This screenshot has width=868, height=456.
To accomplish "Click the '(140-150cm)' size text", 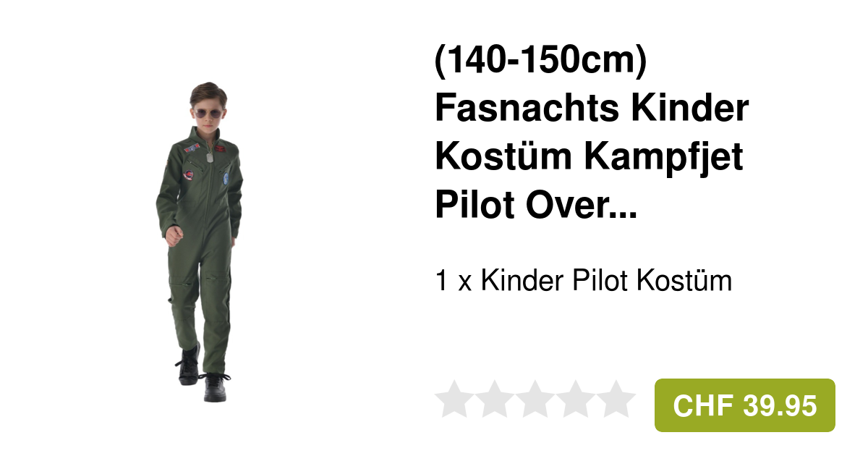I will [x=541, y=63].
